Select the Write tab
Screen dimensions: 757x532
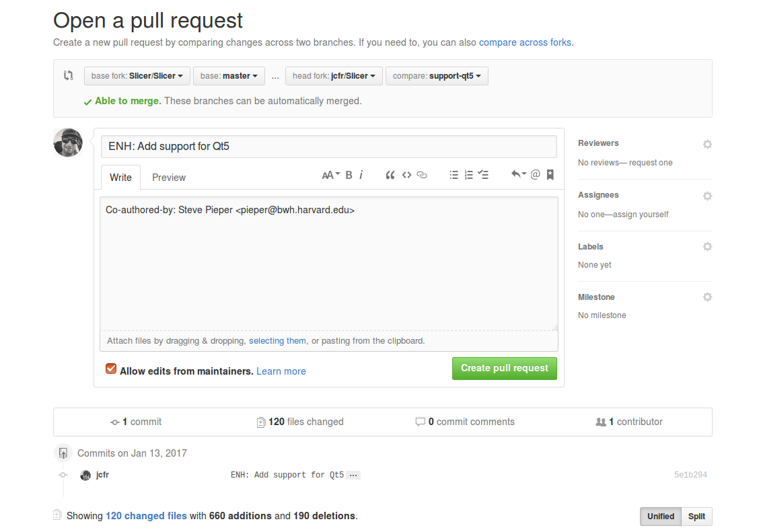[x=120, y=178]
